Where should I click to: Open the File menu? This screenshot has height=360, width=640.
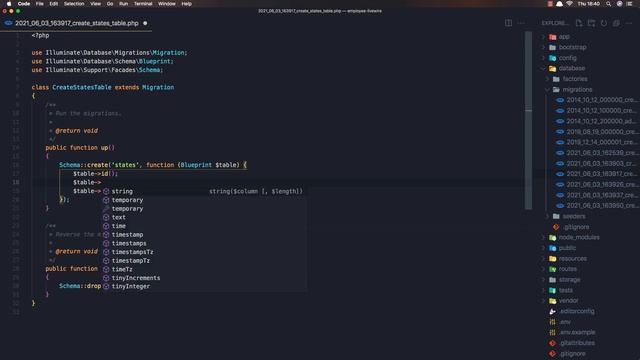[x=40, y=4]
